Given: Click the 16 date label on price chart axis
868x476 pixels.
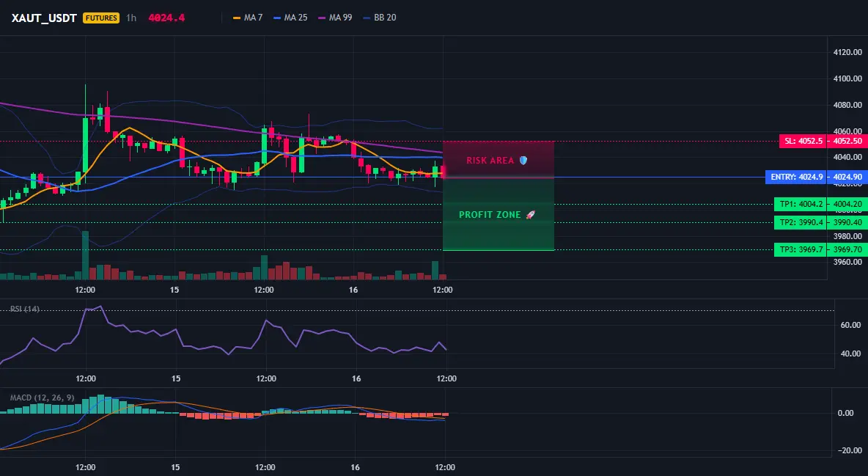Looking at the screenshot, I should click(x=354, y=290).
